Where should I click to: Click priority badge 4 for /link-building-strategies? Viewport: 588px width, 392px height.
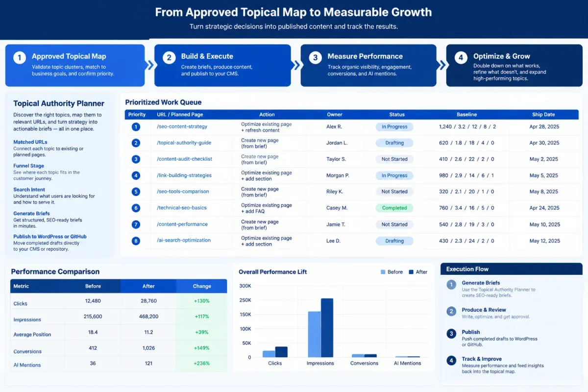pyautogui.click(x=136, y=175)
